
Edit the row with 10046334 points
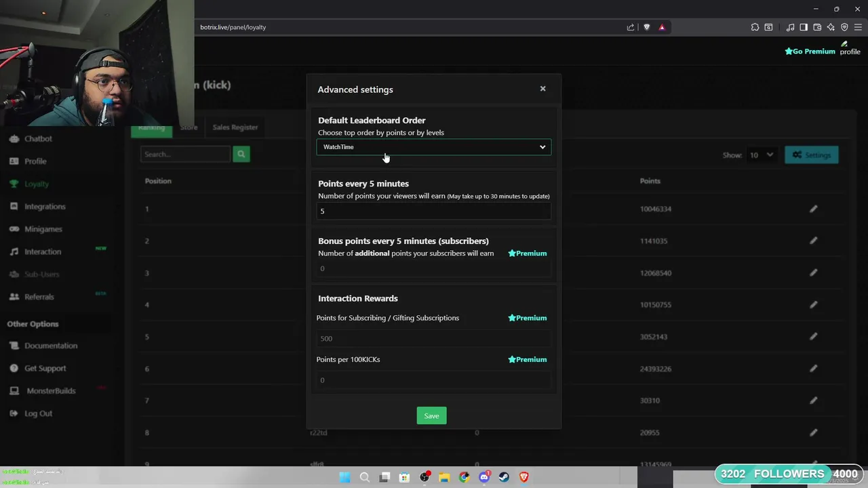pyautogui.click(x=813, y=209)
